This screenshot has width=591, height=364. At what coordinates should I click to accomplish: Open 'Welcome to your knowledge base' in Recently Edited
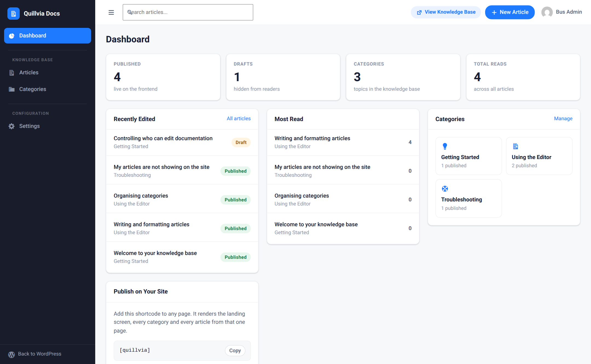click(155, 253)
